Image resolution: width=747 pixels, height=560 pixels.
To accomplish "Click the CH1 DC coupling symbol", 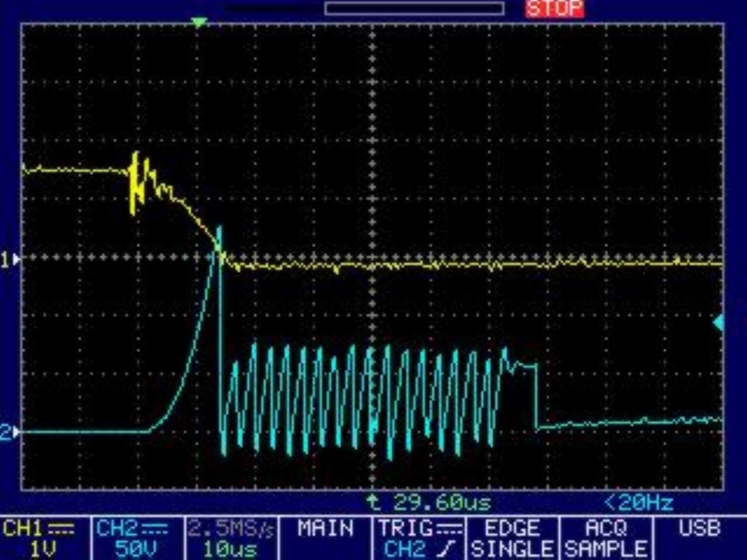I will pos(61,529).
